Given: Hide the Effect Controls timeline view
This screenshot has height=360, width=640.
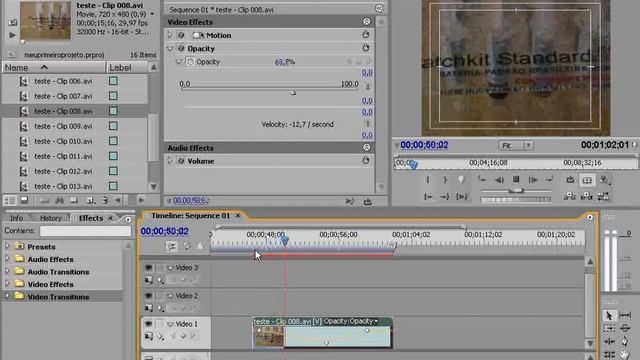Looking at the screenshot, I should pyautogui.click(x=379, y=8).
